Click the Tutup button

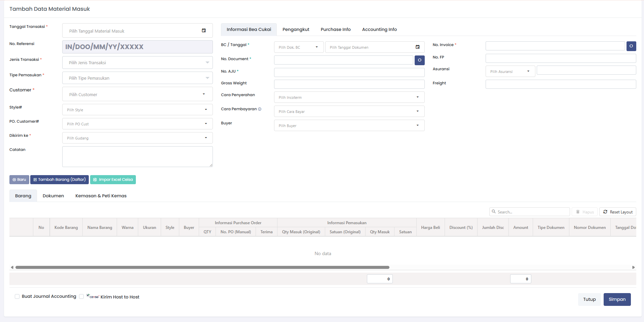point(589,299)
